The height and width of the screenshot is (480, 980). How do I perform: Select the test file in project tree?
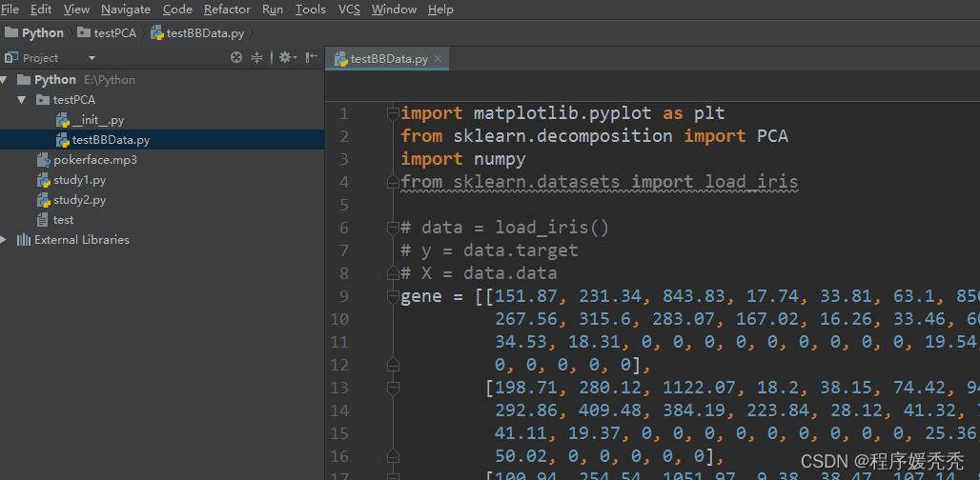[x=63, y=220]
